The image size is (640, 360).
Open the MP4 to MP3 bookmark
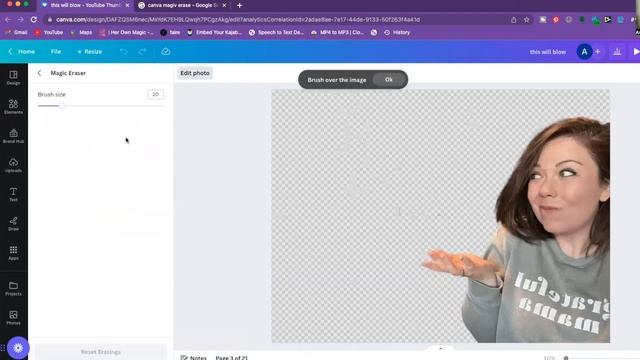(x=338, y=32)
